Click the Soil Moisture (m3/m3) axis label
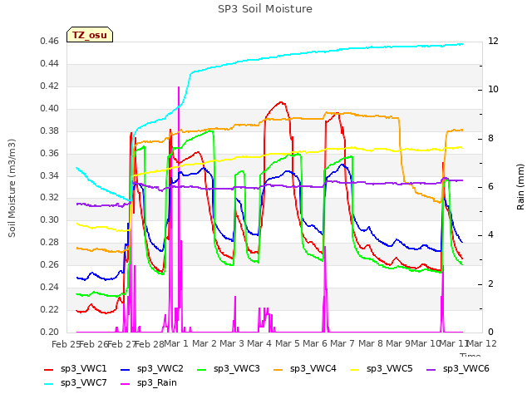Image resolution: width=532 pixels, height=399 pixels. [12, 188]
